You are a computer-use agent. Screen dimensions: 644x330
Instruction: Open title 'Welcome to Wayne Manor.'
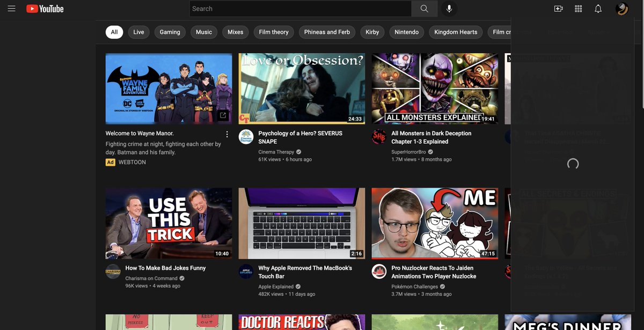pyautogui.click(x=140, y=133)
